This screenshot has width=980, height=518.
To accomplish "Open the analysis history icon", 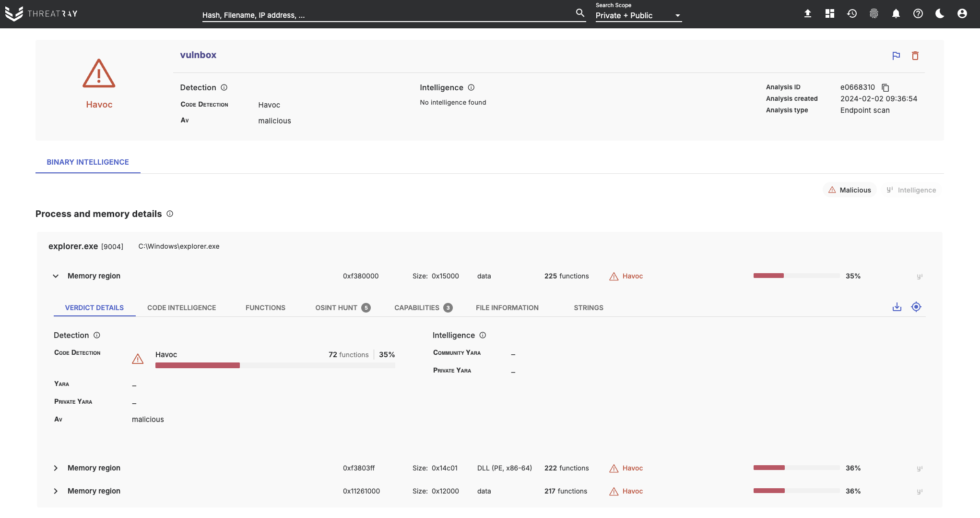I will click(852, 13).
